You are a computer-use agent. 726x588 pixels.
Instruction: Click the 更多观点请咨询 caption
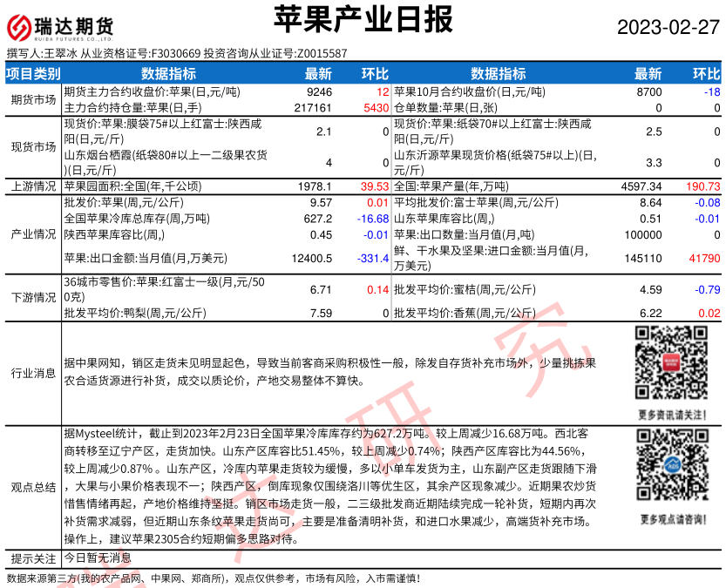pyautogui.click(x=671, y=519)
